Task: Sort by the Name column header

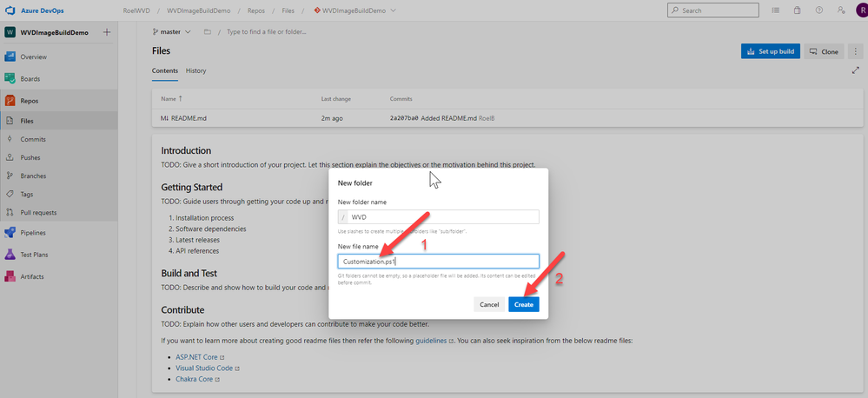Action: [172, 99]
